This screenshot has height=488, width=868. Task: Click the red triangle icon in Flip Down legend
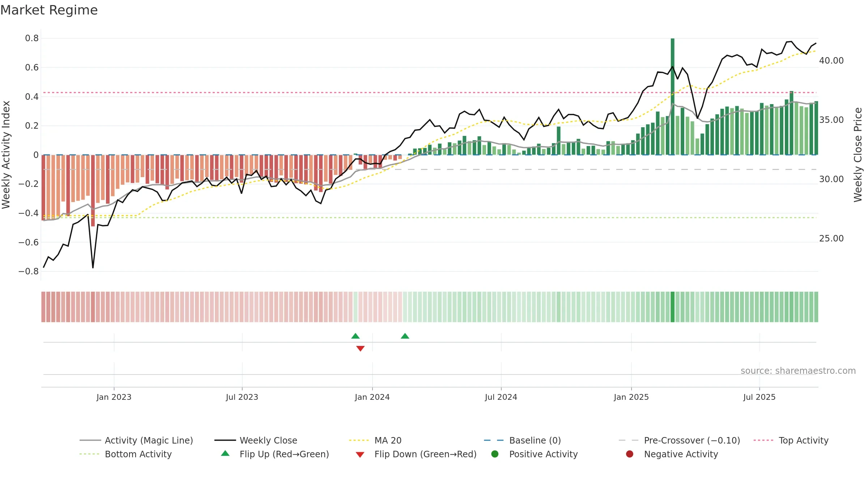click(x=360, y=455)
